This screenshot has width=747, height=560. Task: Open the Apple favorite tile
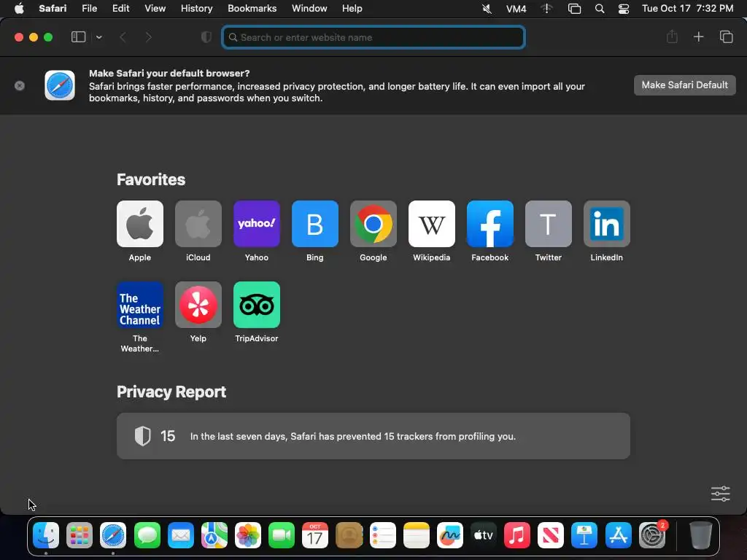click(139, 224)
